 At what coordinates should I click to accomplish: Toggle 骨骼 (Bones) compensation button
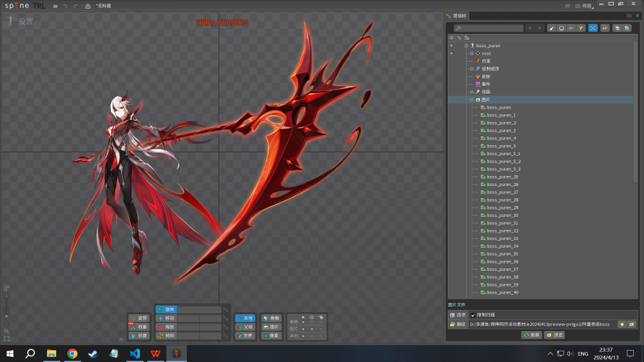coord(272,318)
